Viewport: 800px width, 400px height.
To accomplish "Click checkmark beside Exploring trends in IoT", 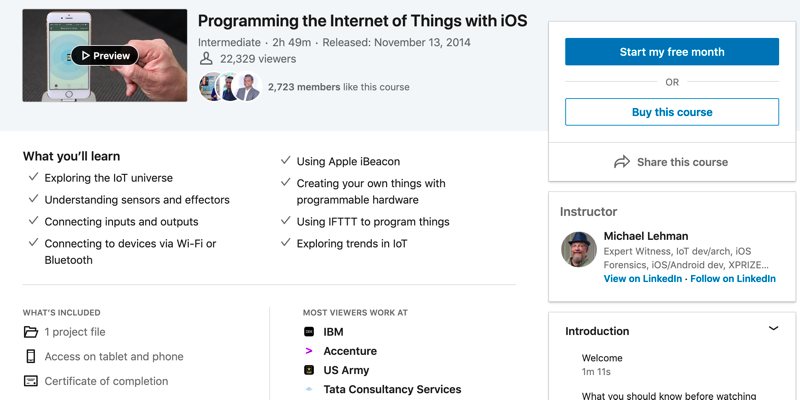I will (286, 242).
